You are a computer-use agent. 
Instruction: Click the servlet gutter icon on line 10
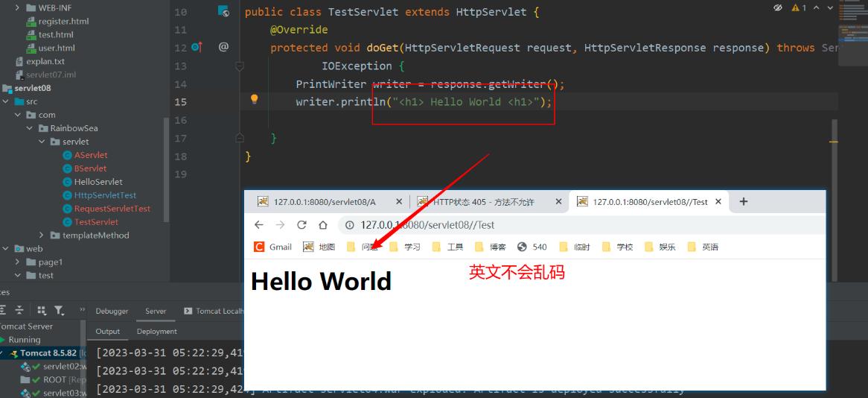[223, 10]
